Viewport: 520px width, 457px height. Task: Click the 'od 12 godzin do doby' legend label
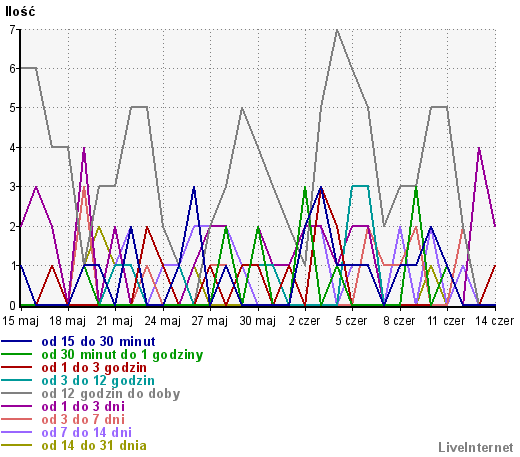coord(111,394)
